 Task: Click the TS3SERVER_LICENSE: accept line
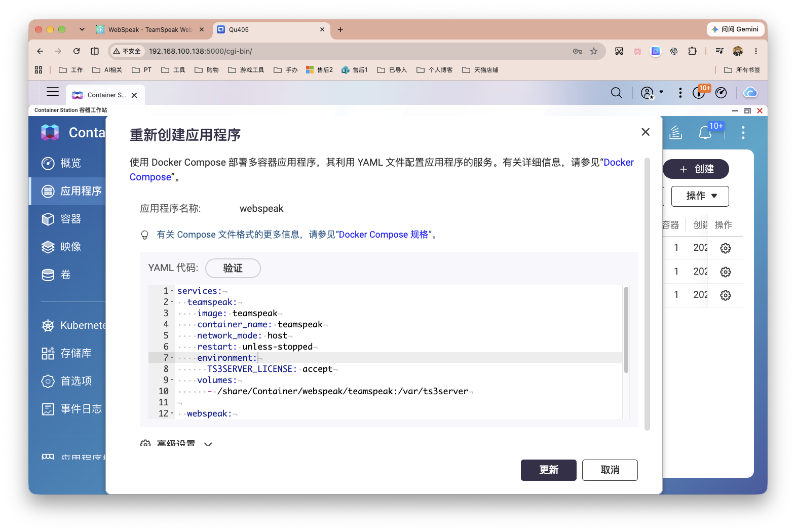[x=270, y=369]
